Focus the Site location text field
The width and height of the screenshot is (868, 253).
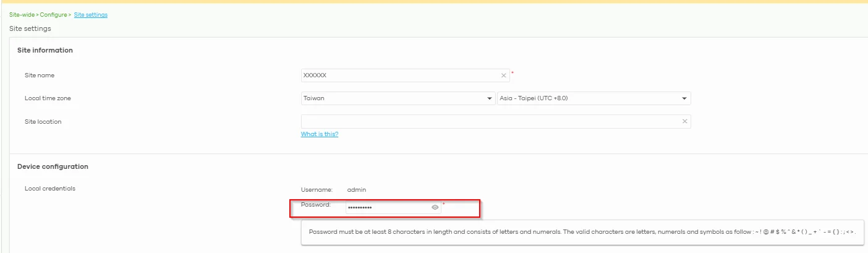pos(496,122)
